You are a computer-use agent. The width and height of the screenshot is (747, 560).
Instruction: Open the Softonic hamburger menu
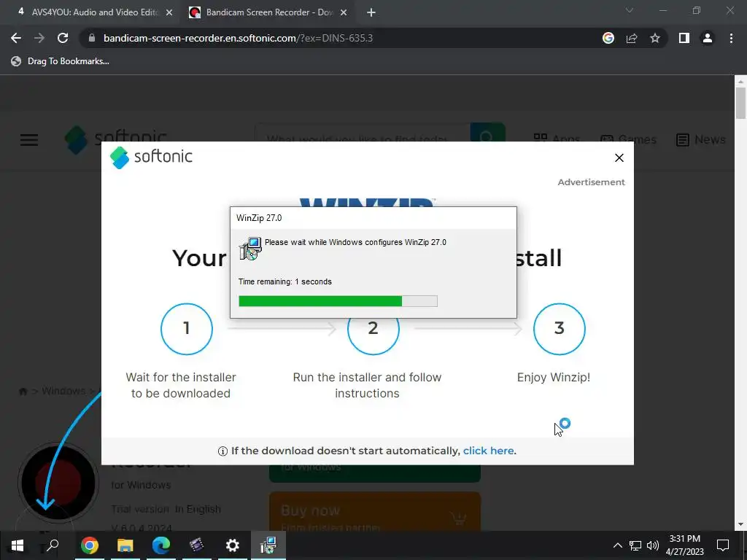29,140
